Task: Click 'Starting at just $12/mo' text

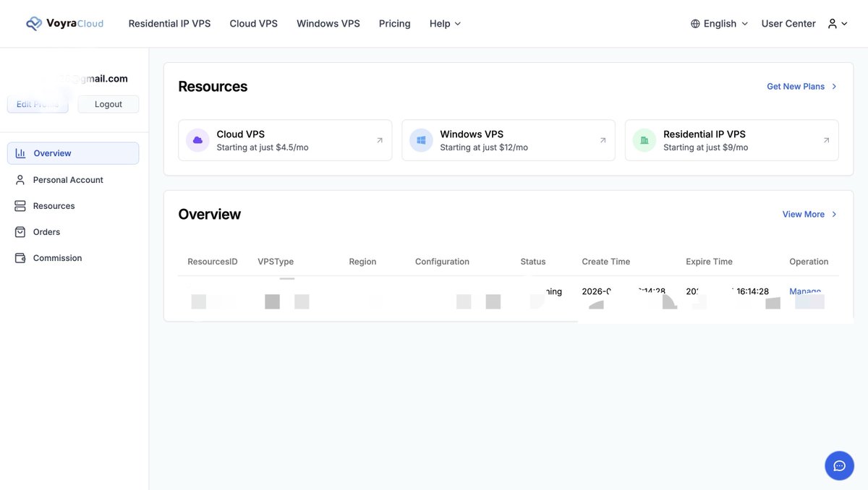Action: [484, 147]
